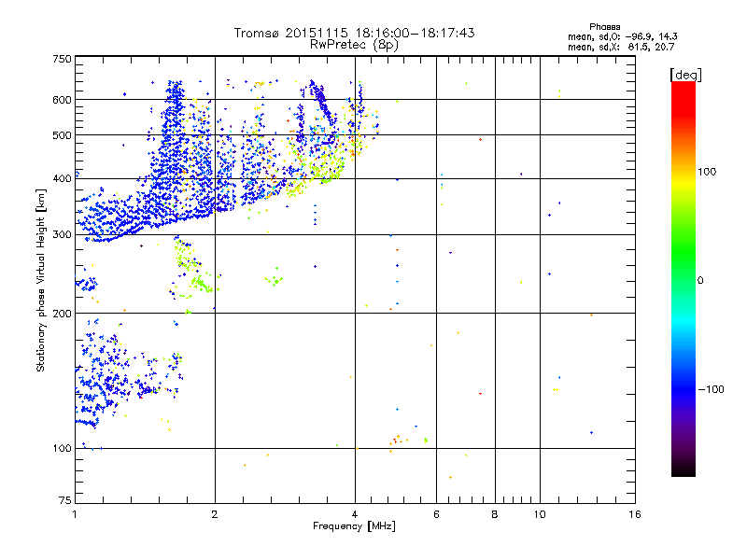This screenshot has height=560, width=747.
Task: Click the frequency axis tick label "10"
Action: 540,514
